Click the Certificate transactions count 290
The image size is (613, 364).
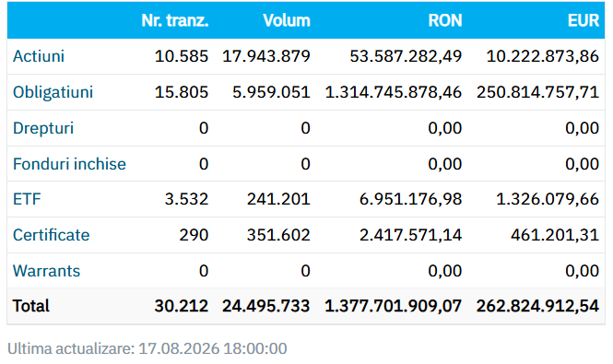194,235
